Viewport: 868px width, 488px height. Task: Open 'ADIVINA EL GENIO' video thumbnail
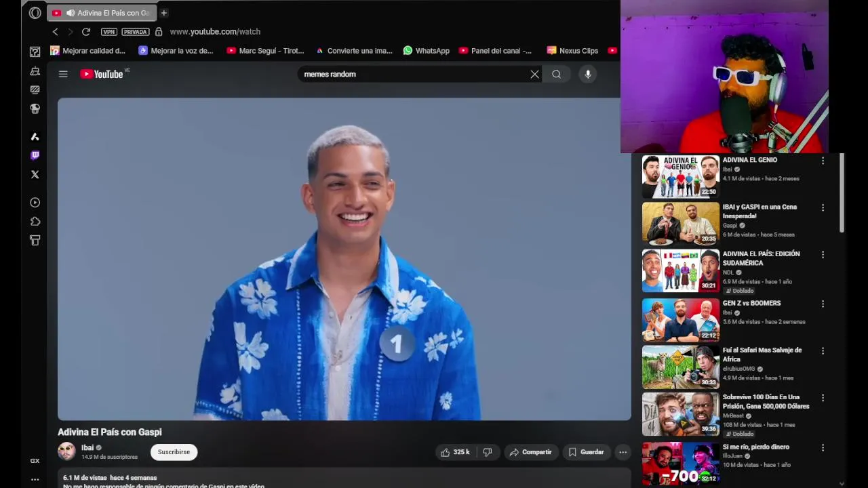(x=680, y=177)
